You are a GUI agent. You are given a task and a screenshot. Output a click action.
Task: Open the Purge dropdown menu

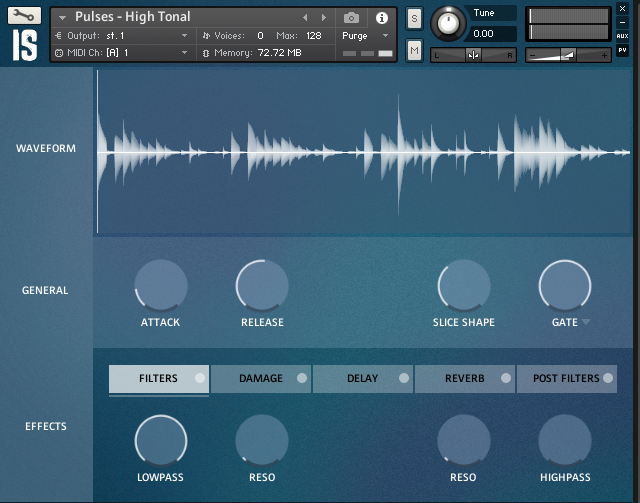tap(365, 36)
